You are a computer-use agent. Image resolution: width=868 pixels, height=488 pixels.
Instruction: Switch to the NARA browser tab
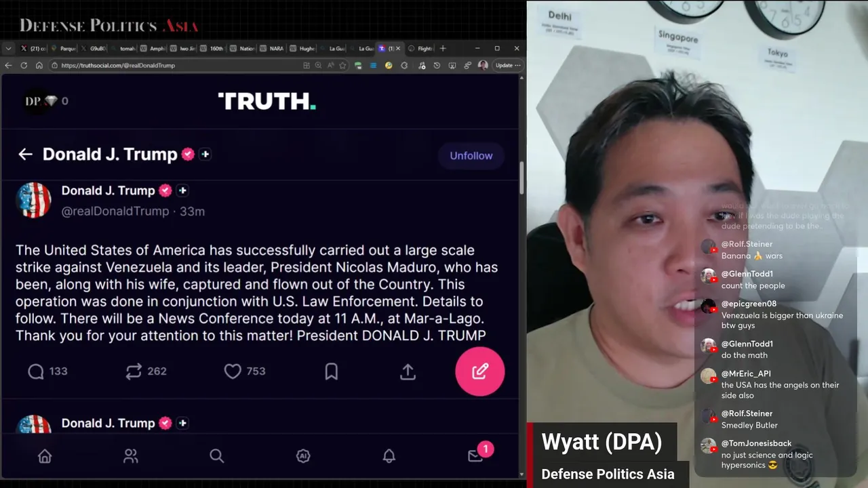[x=273, y=48]
